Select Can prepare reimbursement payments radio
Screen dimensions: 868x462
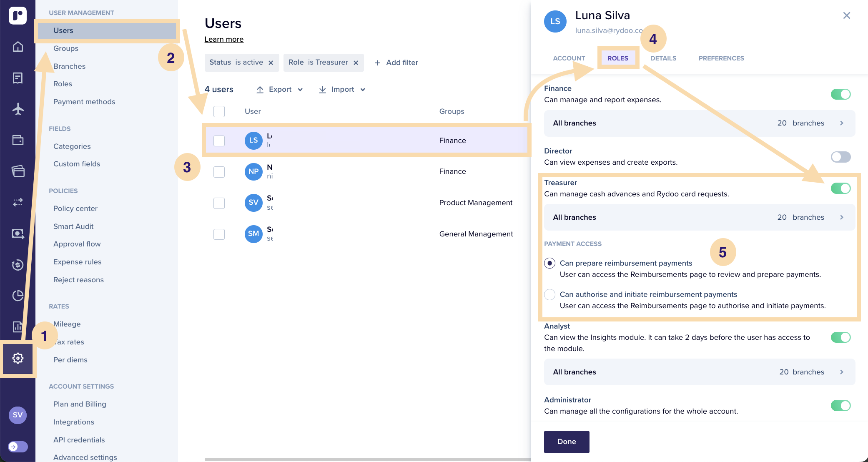pyautogui.click(x=549, y=263)
